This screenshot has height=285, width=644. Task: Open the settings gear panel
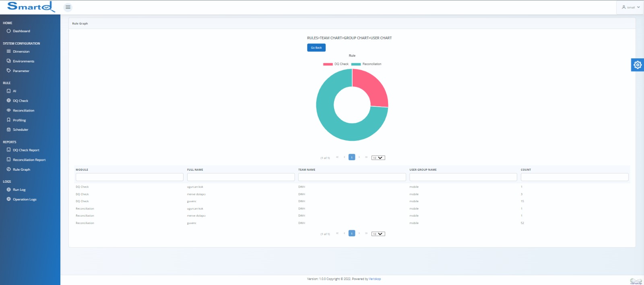point(637,65)
